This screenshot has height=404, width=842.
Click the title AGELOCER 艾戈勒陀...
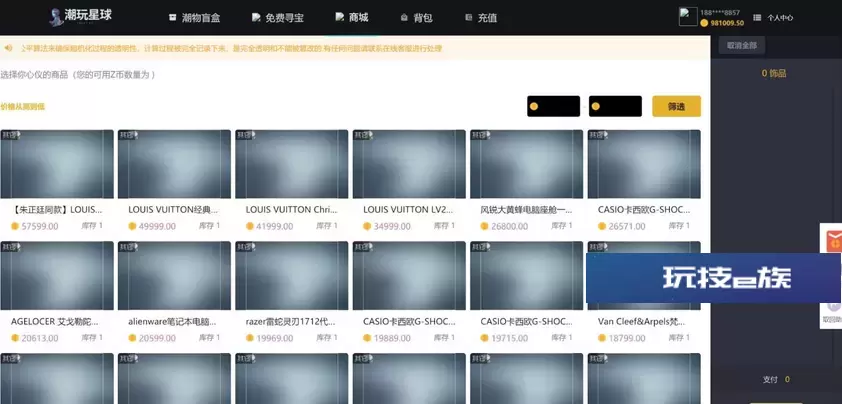point(55,322)
